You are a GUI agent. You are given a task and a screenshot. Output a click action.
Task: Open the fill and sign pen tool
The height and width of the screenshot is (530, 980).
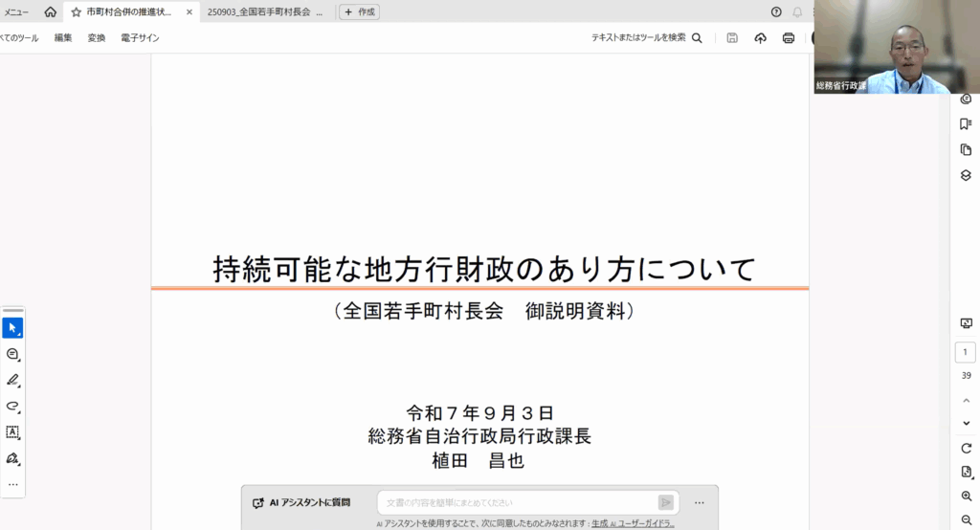click(x=12, y=458)
